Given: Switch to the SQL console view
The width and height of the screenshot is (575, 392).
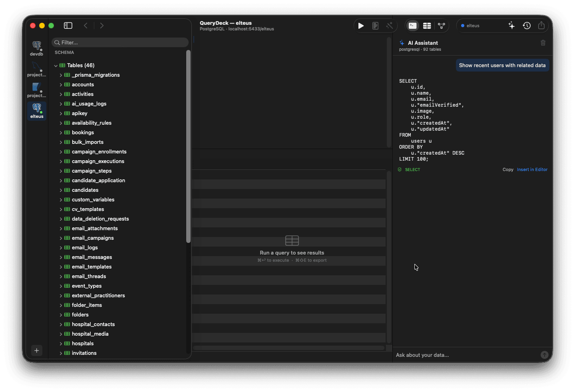Looking at the screenshot, I should 413,26.
